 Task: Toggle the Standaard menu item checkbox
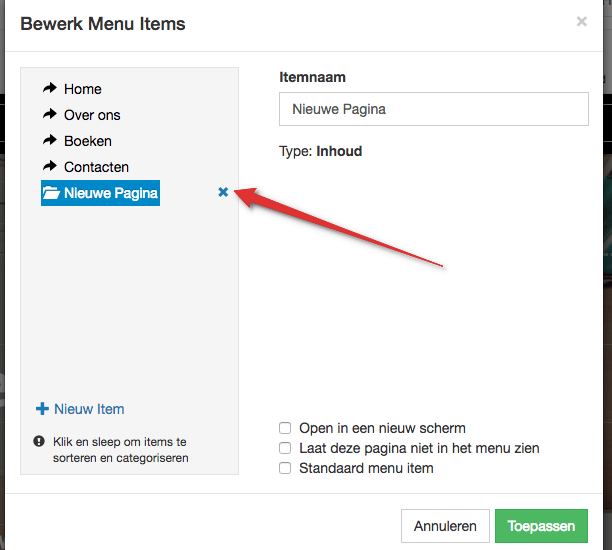click(x=285, y=468)
